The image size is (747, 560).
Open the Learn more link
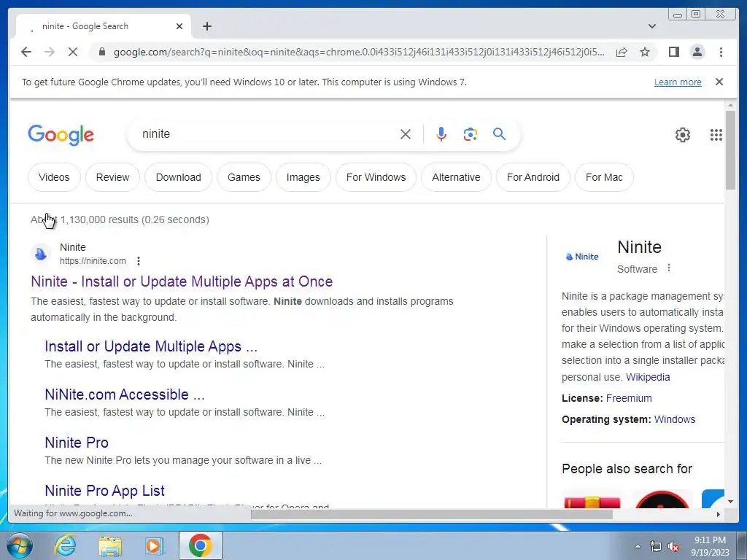click(678, 82)
